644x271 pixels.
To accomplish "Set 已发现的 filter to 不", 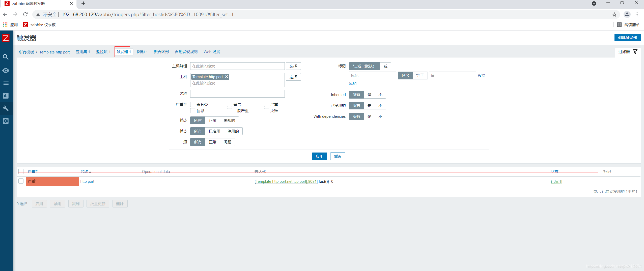I will pyautogui.click(x=380, y=106).
